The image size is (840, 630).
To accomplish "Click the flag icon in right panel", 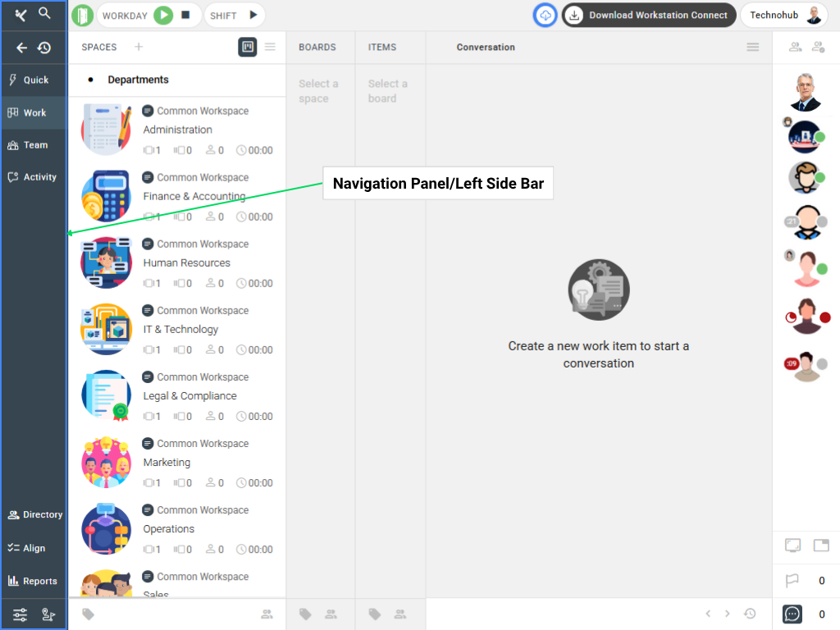I will click(x=792, y=581).
